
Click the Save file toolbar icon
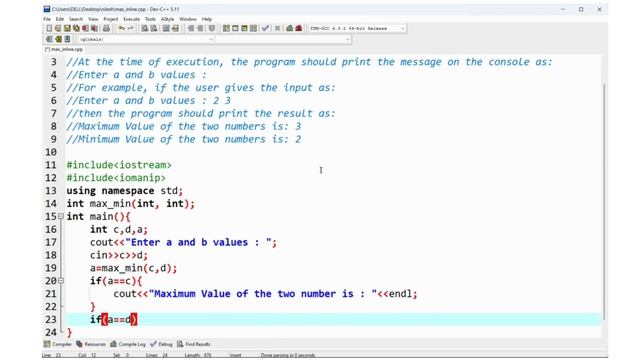coord(67,28)
